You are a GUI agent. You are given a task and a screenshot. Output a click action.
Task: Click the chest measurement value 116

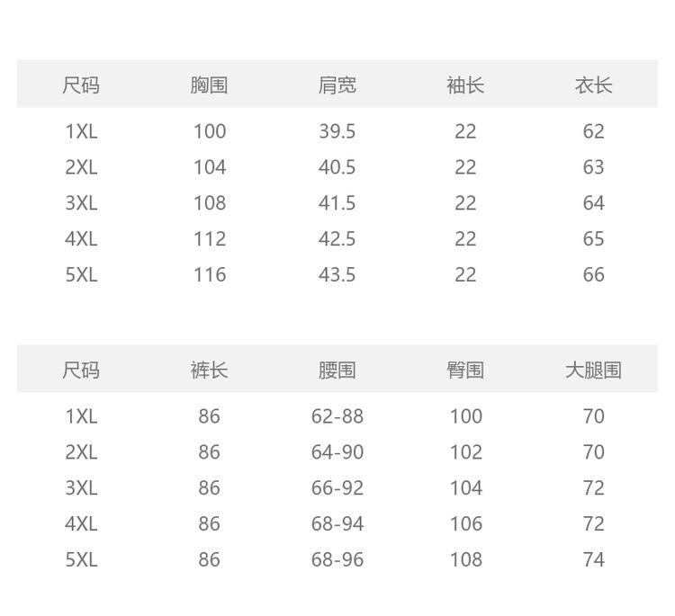point(209,275)
